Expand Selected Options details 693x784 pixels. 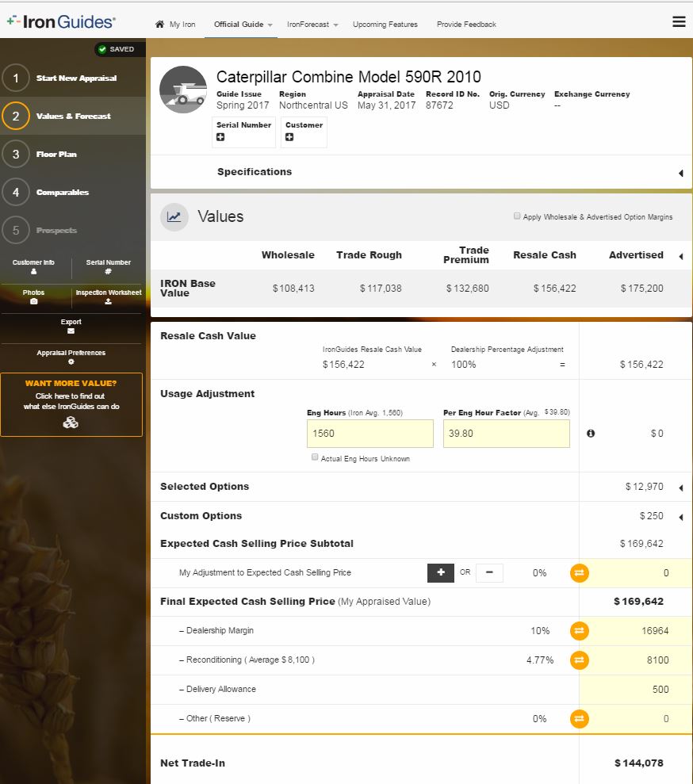(680, 488)
